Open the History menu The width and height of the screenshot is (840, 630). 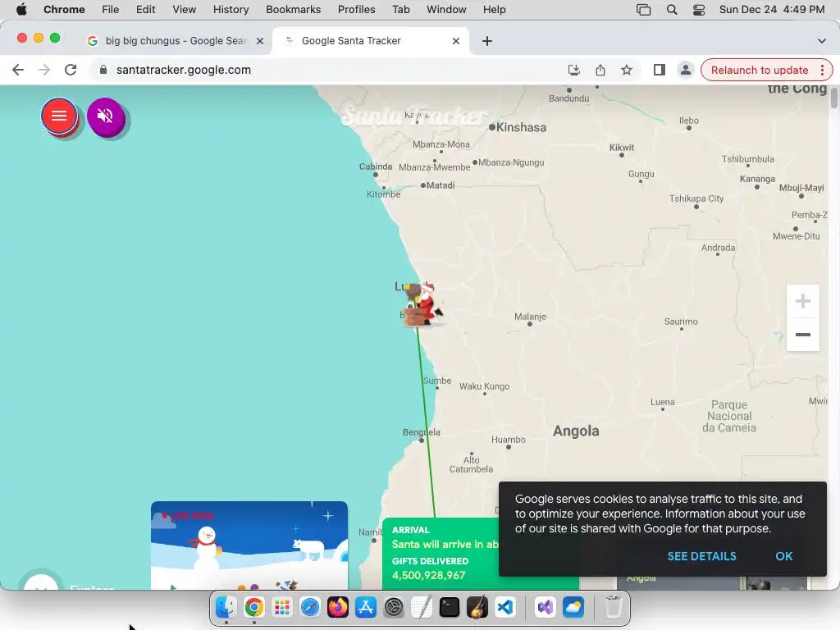click(231, 10)
